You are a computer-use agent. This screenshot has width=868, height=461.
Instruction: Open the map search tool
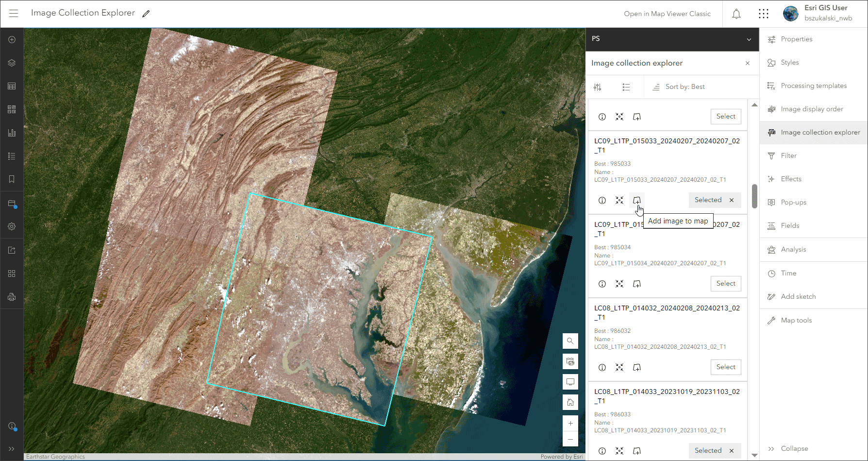pos(570,341)
